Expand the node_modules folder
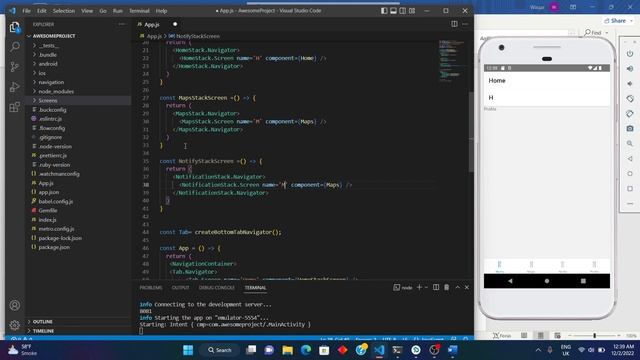This screenshot has height=360, width=640. click(x=56, y=91)
